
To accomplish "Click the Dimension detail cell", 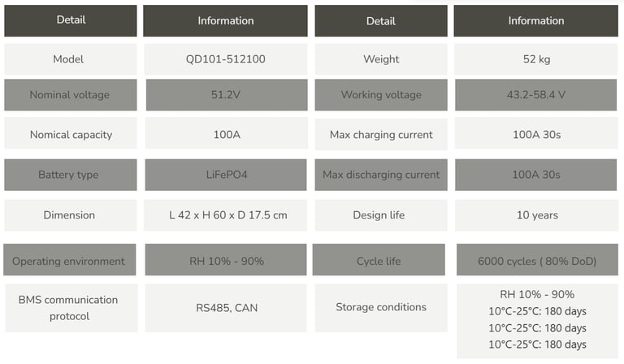I will coord(71,215).
